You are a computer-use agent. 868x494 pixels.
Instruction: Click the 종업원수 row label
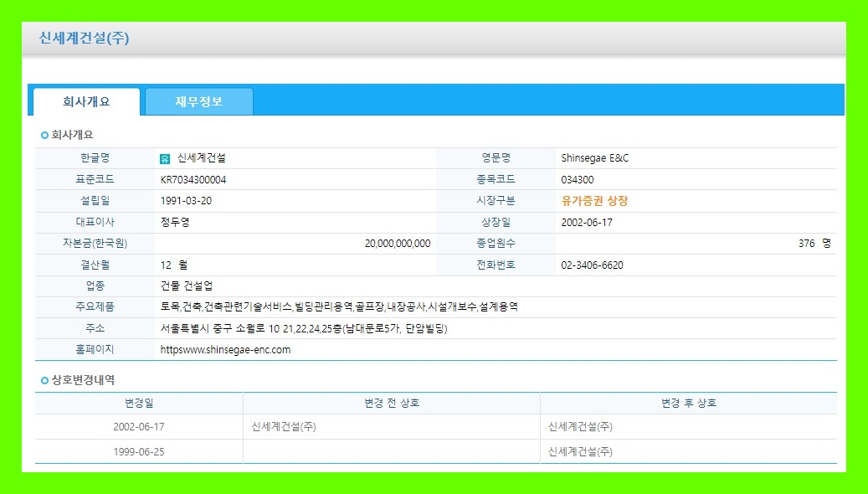pos(496,243)
